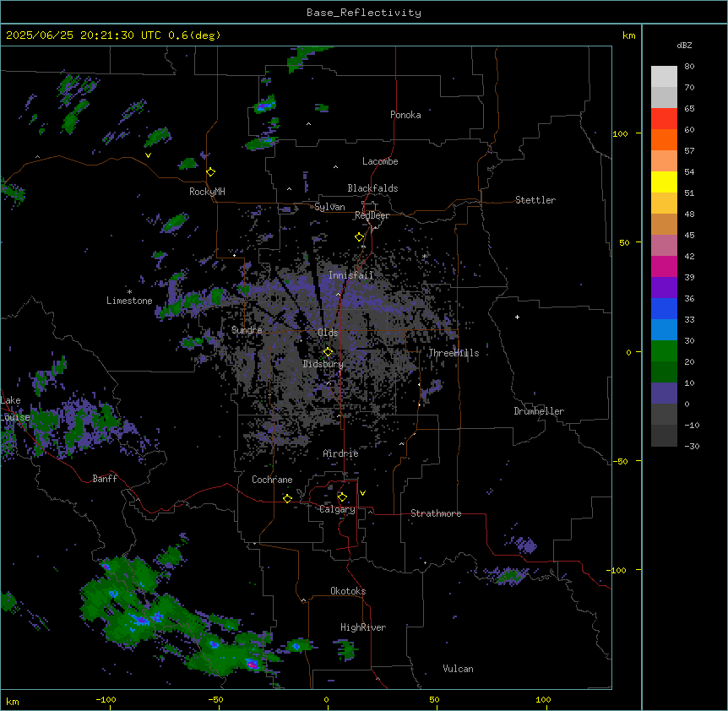The width and height of the screenshot is (728, 711).
Task: Click the timestamp 2025/06/25 20:21:30 UTC
Action: click(x=84, y=35)
